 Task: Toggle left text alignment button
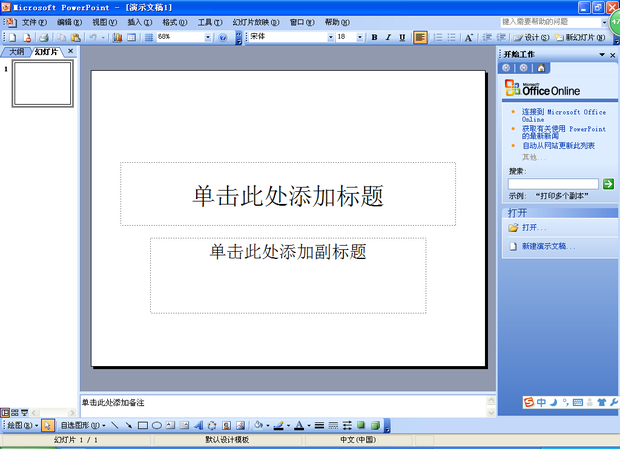(420, 38)
